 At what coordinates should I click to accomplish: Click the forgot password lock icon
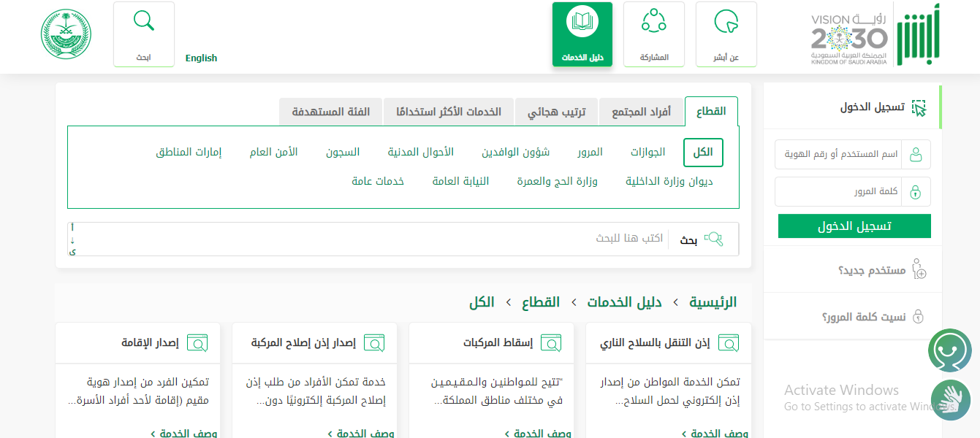[919, 316]
